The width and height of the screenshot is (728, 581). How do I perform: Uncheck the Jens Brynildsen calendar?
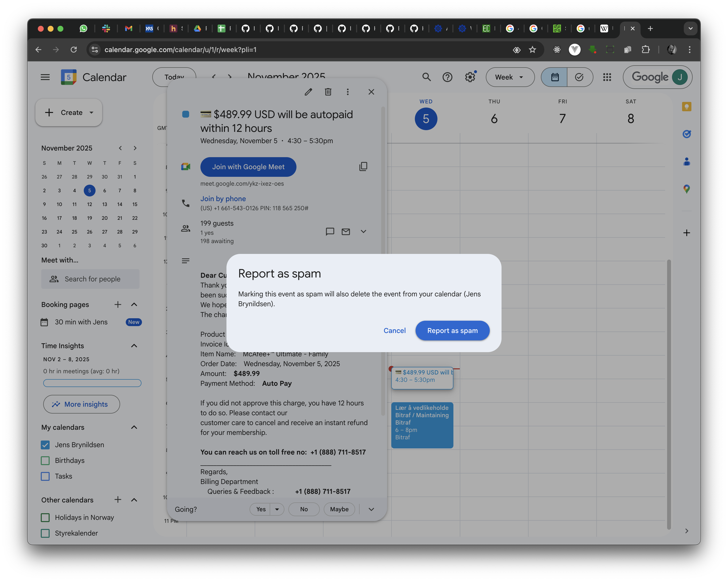(45, 445)
